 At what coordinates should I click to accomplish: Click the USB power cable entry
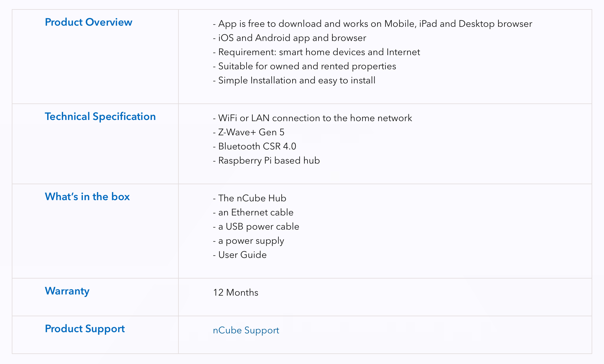pos(256,226)
